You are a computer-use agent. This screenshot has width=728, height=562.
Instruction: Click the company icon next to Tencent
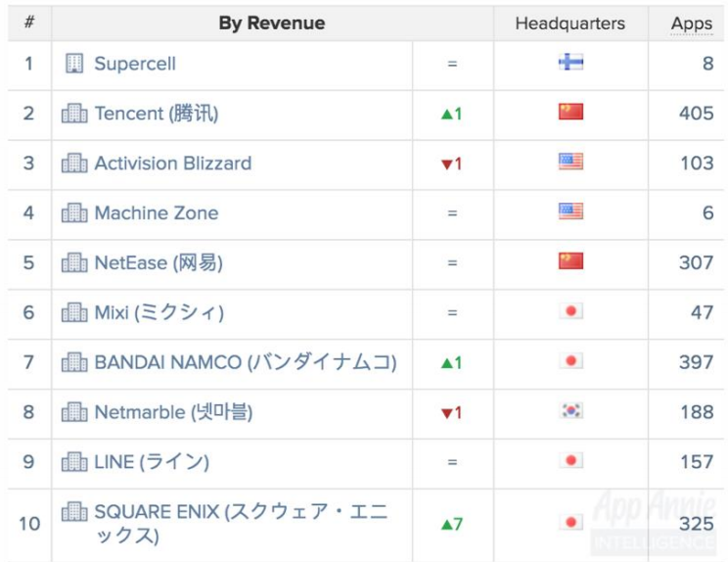(x=74, y=114)
